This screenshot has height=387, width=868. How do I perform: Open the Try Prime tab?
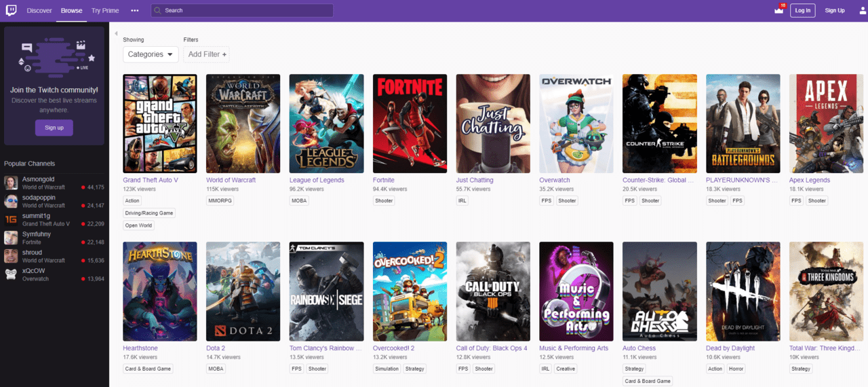[105, 11]
